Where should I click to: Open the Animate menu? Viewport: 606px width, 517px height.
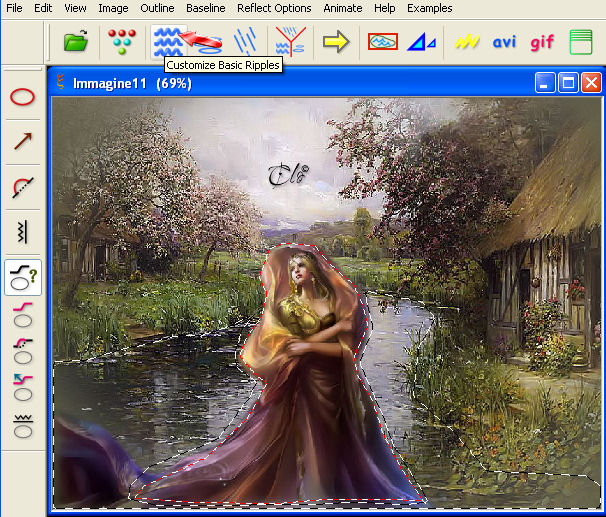click(342, 8)
